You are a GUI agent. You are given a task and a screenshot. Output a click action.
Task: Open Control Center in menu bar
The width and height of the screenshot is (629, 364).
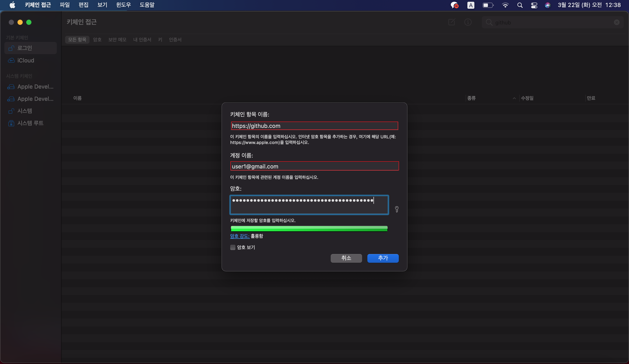(534, 5)
